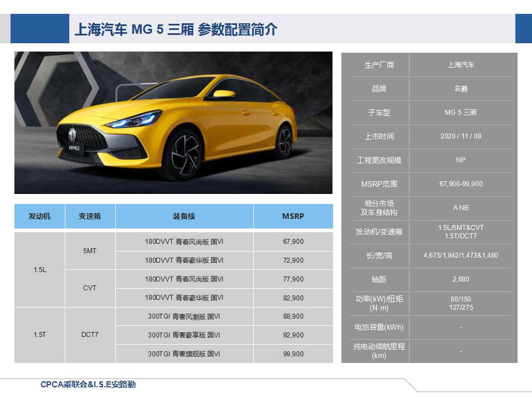Click the 青春风尚版 trim in the 77,900 row
This screenshot has width=532, height=399.
click(x=184, y=279)
